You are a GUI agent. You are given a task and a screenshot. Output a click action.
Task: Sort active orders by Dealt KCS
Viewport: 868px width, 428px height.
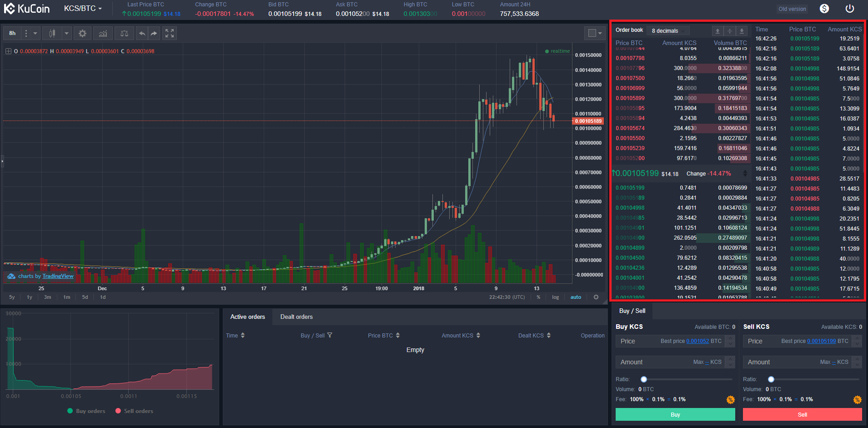[549, 335]
